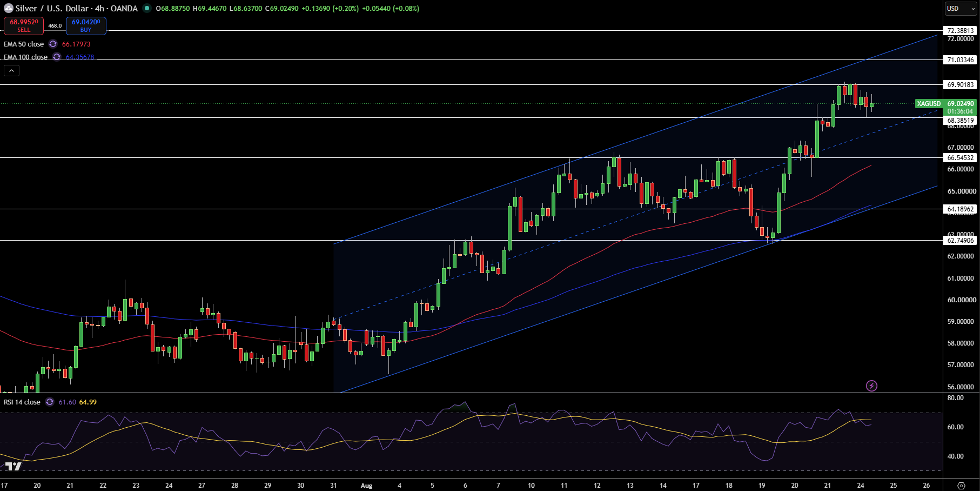Open the USD currency dropdown
Viewport: 980px width, 491px height.
(961, 8)
